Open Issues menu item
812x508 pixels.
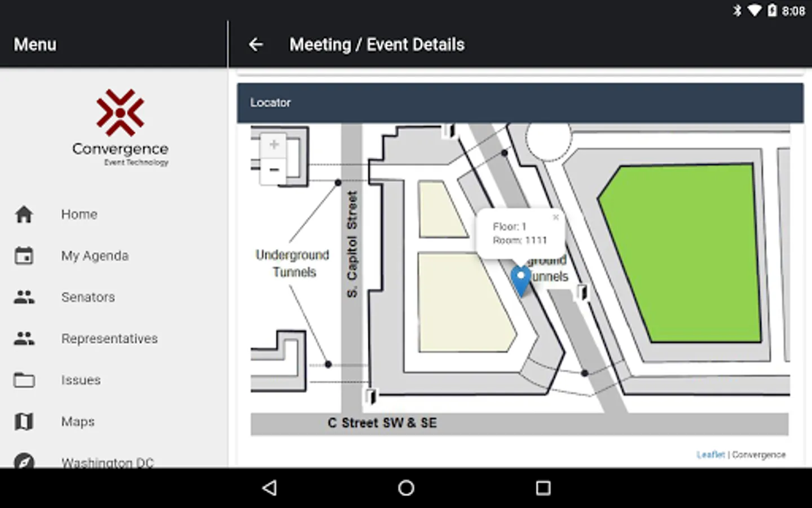pos(114,380)
